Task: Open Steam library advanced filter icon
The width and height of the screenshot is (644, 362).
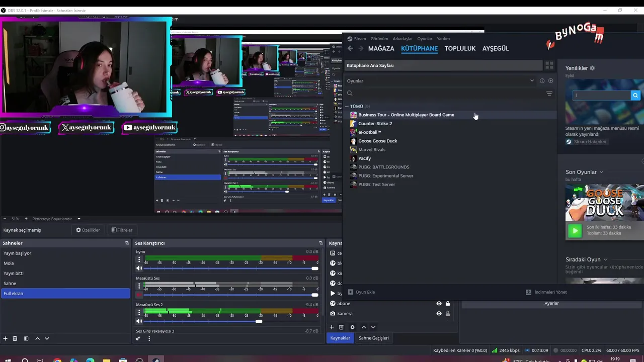Action: click(x=549, y=94)
